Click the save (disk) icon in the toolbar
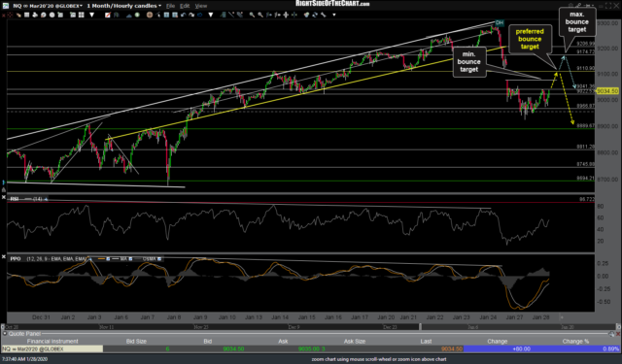Screen dimensions: 622x364 (x=26, y=15)
